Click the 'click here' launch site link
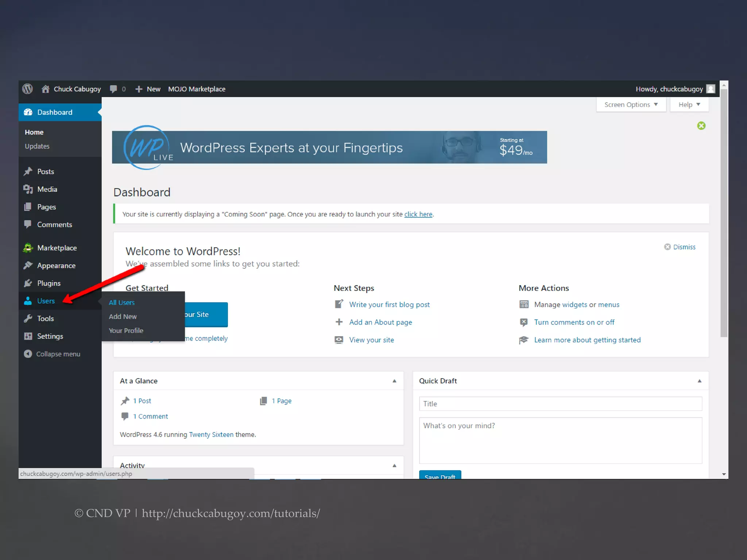The height and width of the screenshot is (560, 747). click(x=418, y=214)
